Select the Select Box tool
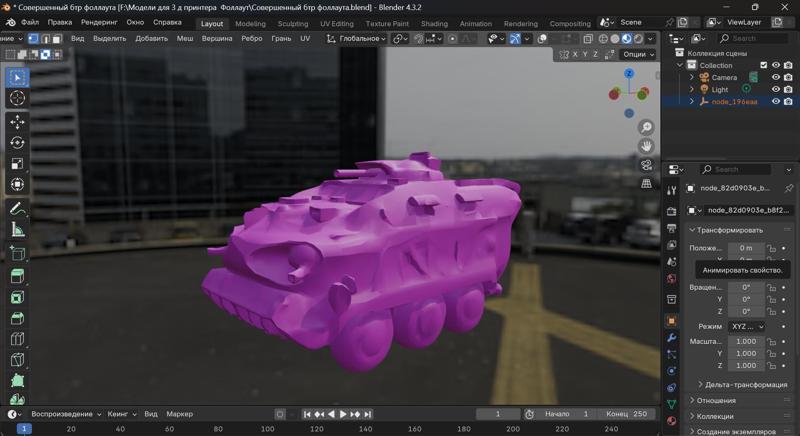The height and width of the screenshot is (436, 800). 17,78
